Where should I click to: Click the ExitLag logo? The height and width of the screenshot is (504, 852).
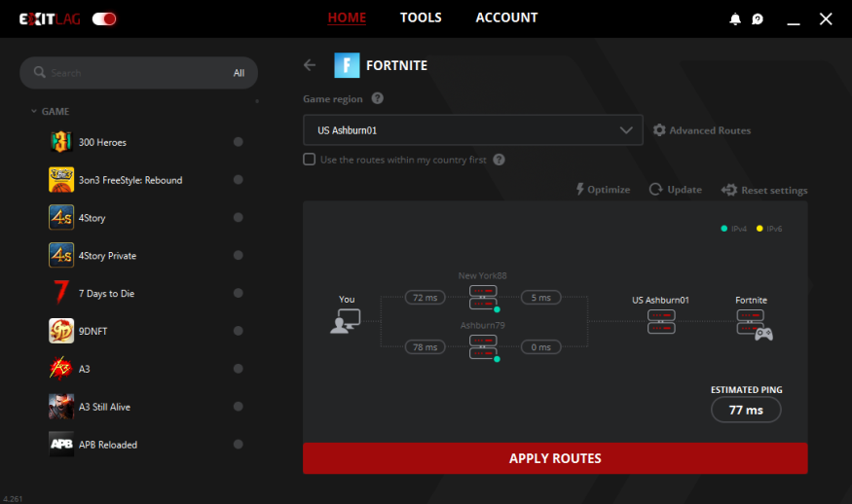click(50, 19)
